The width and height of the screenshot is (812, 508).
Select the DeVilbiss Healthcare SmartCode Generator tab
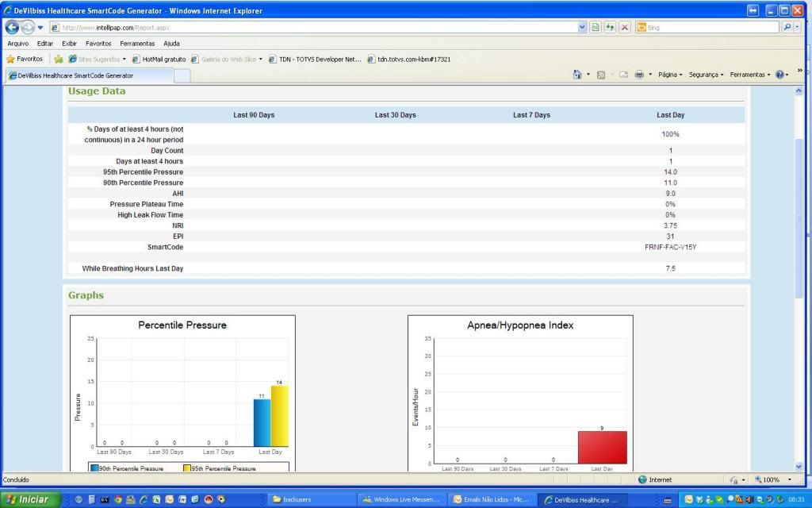(x=89, y=75)
